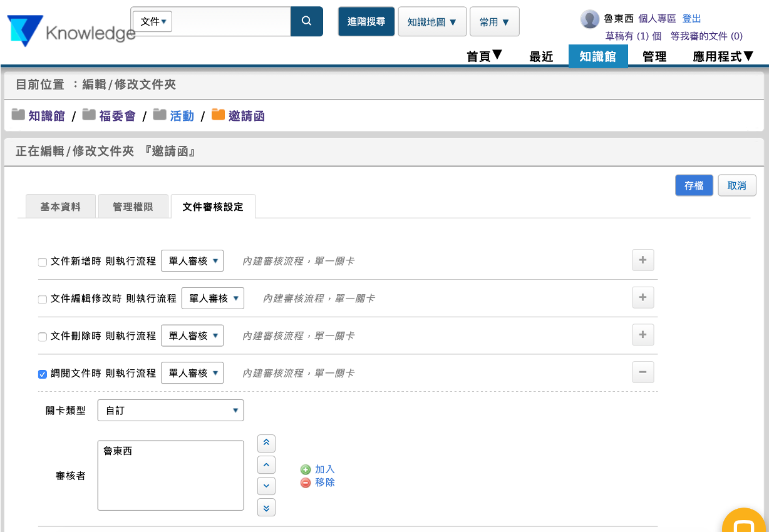Move reviewer to bottom with double-down arrow

pyautogui.click(x=266, y=507)
